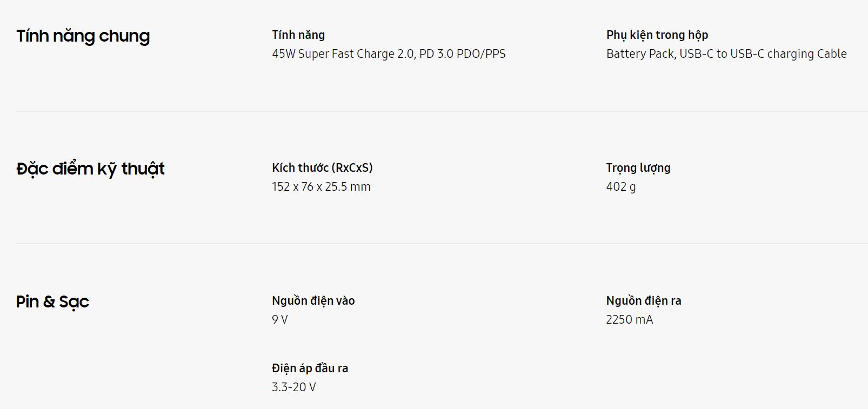The image size is (868, 409).
Task: Click the 3.3-20 V voltage value
Action: coord(294,387)
